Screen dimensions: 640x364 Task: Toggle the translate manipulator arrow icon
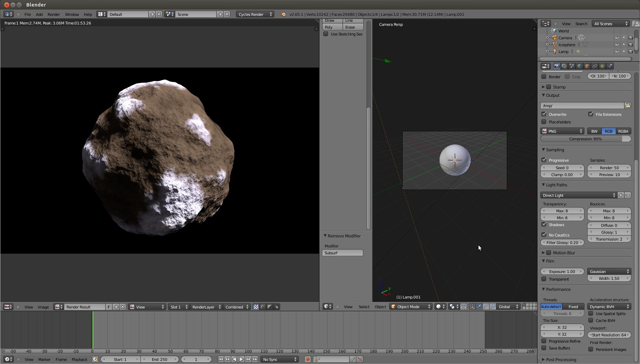pyautogui.click(x=479, y=306)
